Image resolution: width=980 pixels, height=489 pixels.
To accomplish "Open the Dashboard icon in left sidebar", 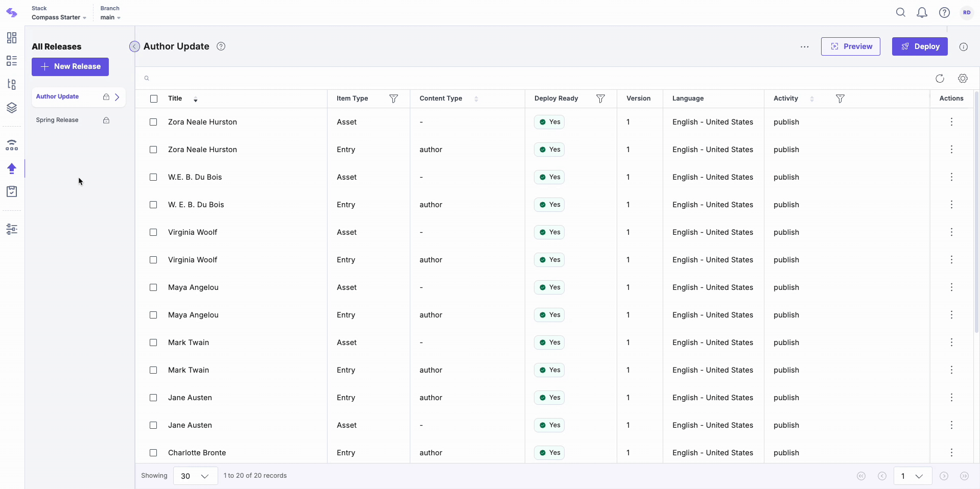I will coord(12,38).
